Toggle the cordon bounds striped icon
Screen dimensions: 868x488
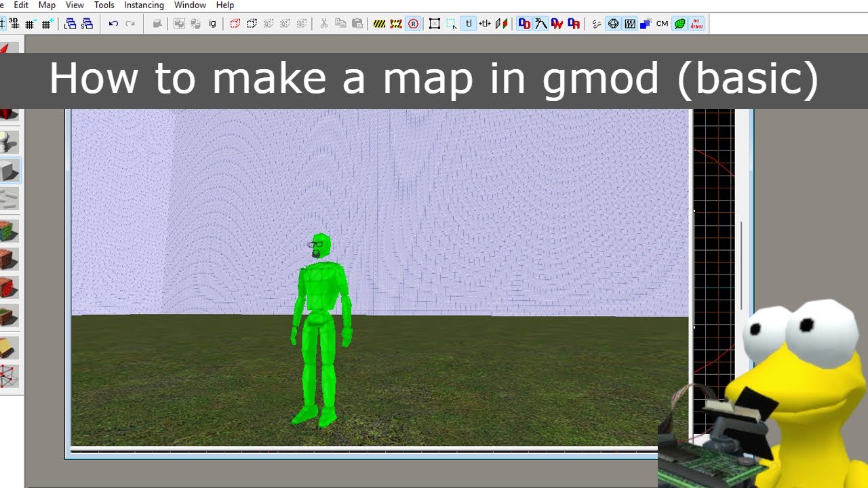pyautogui.click(x=380, y=24)
